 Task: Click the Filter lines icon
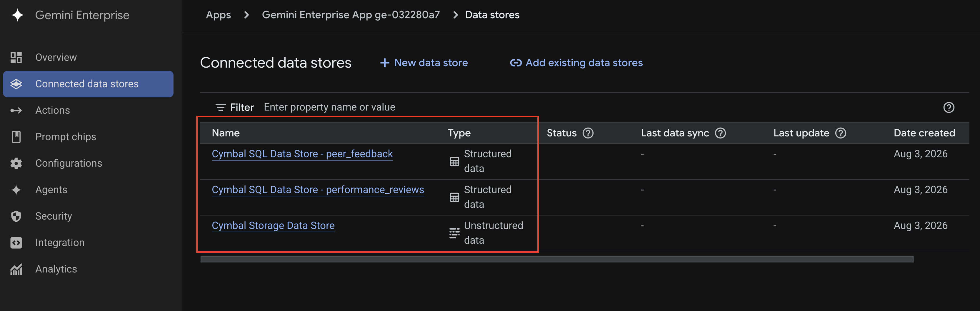(x=221, y=108)
